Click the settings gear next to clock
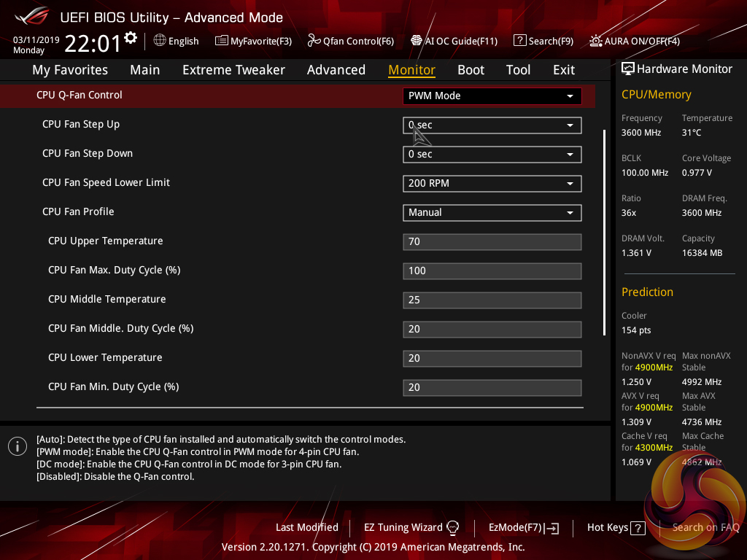The width and height of the screenshot is (747, 560). (x=131, y=38)
